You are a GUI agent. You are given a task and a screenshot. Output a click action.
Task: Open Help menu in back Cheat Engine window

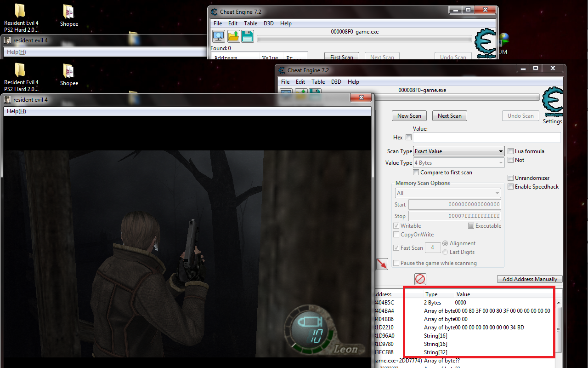click(x=286, y=23)
